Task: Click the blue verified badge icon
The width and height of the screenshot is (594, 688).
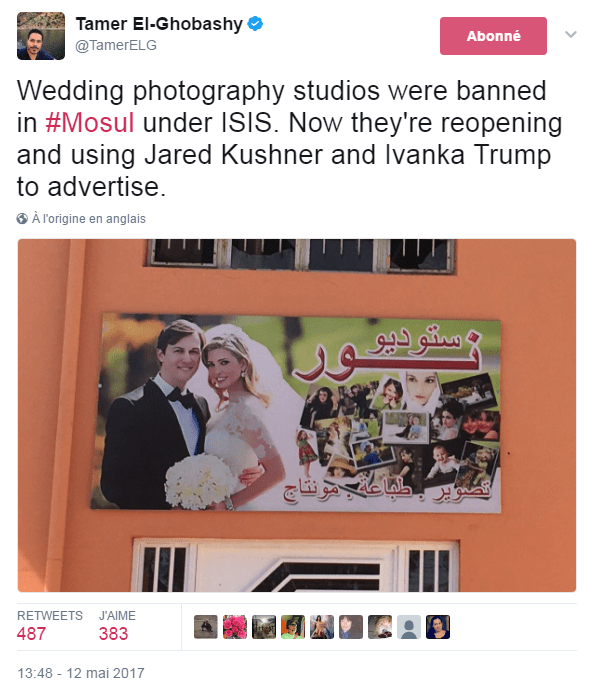Action: tap(255, 23)
